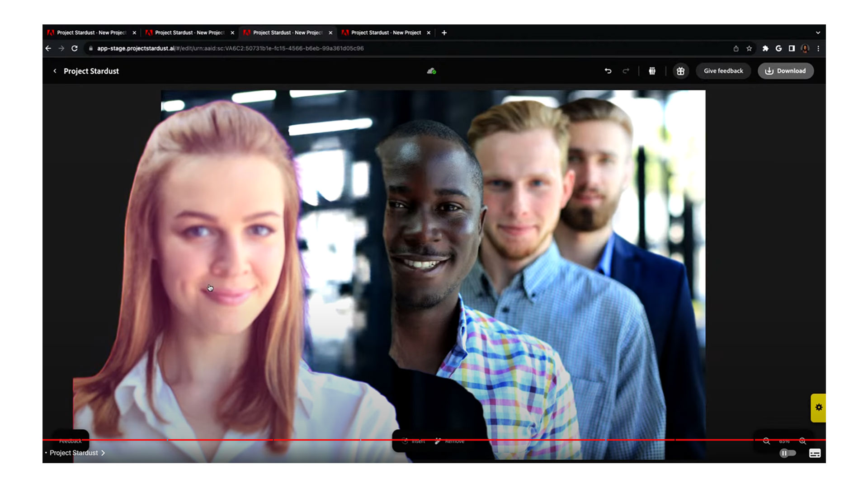The width and height of the screenshot is (868, 488).
Task: Click the icon left of gift box
Action: 652,71
